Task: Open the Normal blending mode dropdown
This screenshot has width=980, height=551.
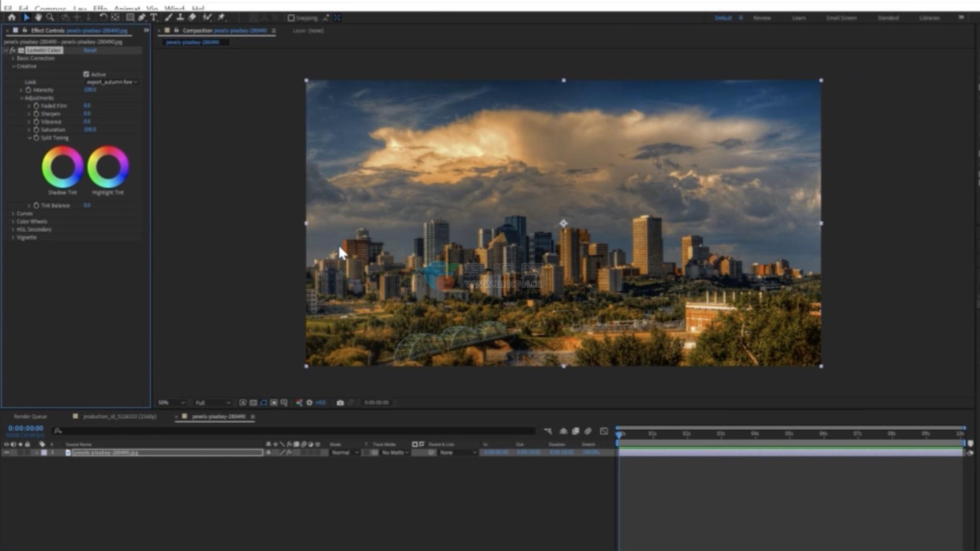Action: pos(345,453)
